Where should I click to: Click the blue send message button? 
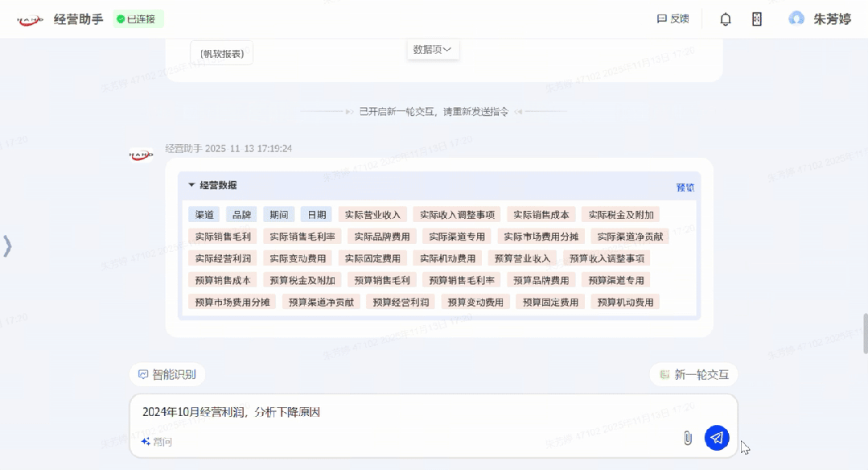coord(717,438)
